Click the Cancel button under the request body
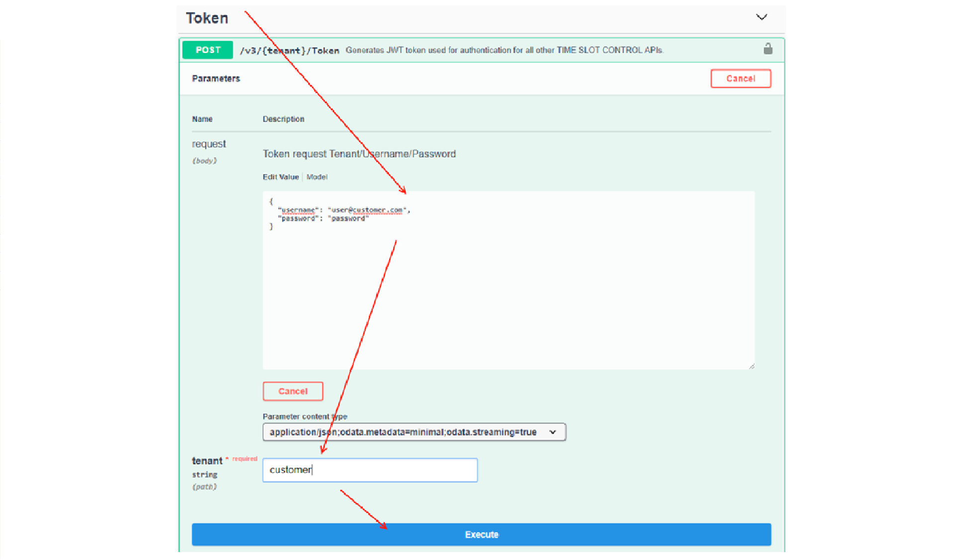Screen dimensions: 953x560 pos(293,391)
